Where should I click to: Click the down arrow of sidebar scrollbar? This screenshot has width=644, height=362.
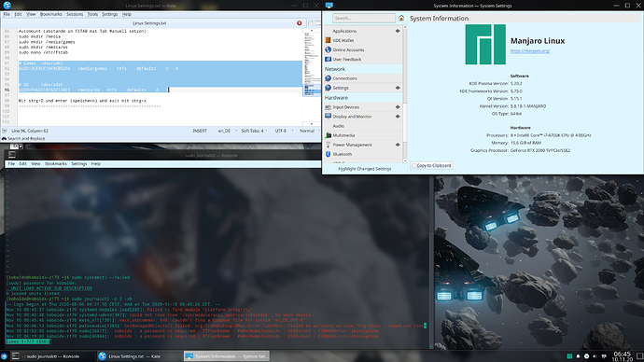(x=405, y=161)
